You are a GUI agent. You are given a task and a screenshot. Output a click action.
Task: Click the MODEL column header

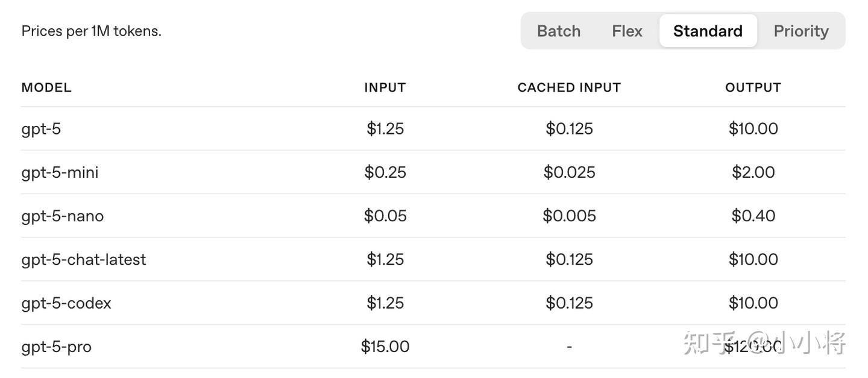[x=46, y=87]
